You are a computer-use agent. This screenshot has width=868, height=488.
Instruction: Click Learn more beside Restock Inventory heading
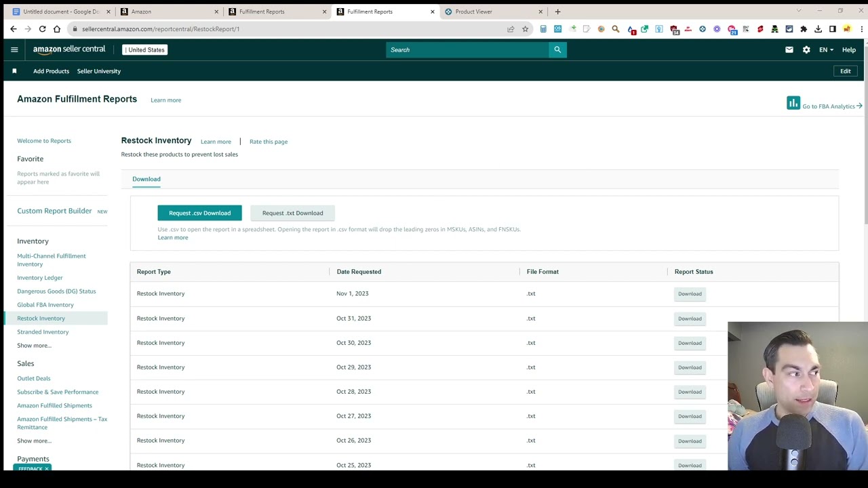pyautogui.click(x=216, y=142)
